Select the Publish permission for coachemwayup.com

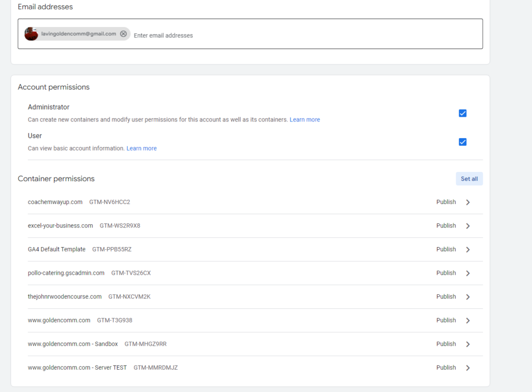(446, 202)
